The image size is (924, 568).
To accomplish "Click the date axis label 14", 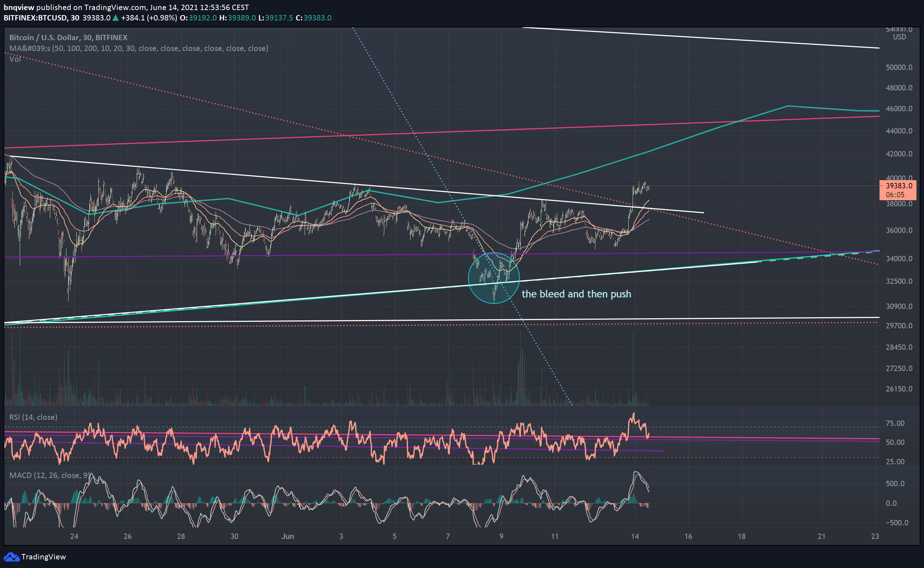I will click(x=635, y=536).
